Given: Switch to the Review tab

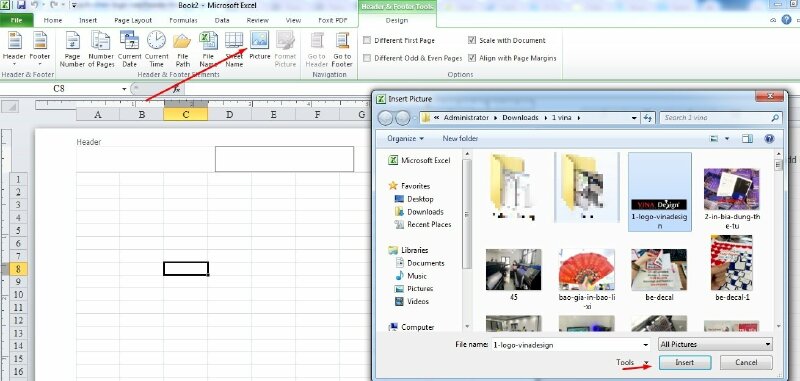Looking at the screenshot, I should (258, 20).
